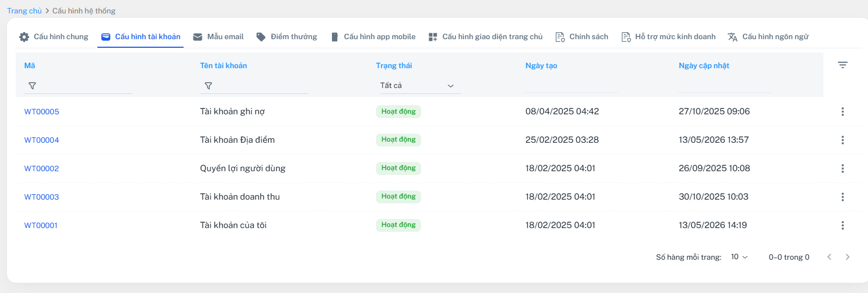Screen dimensions: 868x293
Task: Open three-dot menu for WT00001 row
Action: point(842,225)
